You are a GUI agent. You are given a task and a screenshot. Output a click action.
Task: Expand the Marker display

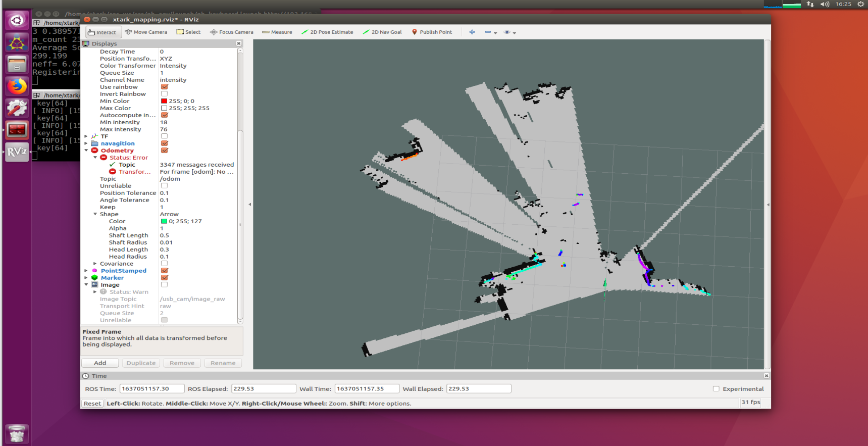(86, 278)
